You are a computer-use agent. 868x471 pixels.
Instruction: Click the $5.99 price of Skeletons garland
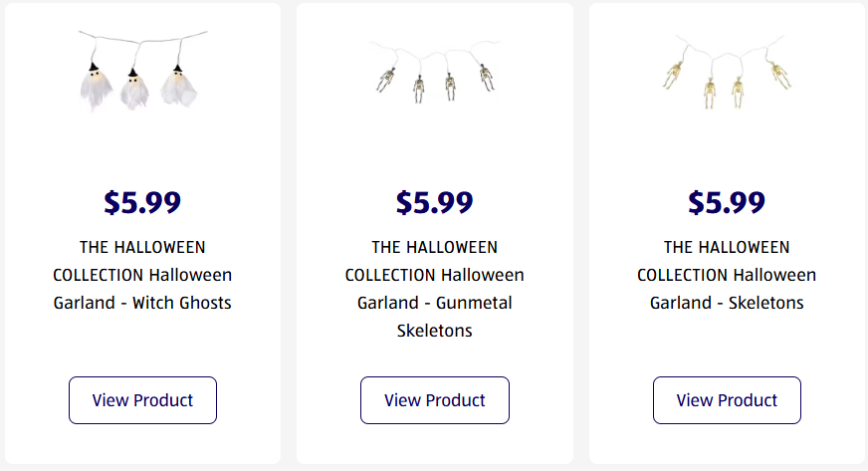(727, 202)
